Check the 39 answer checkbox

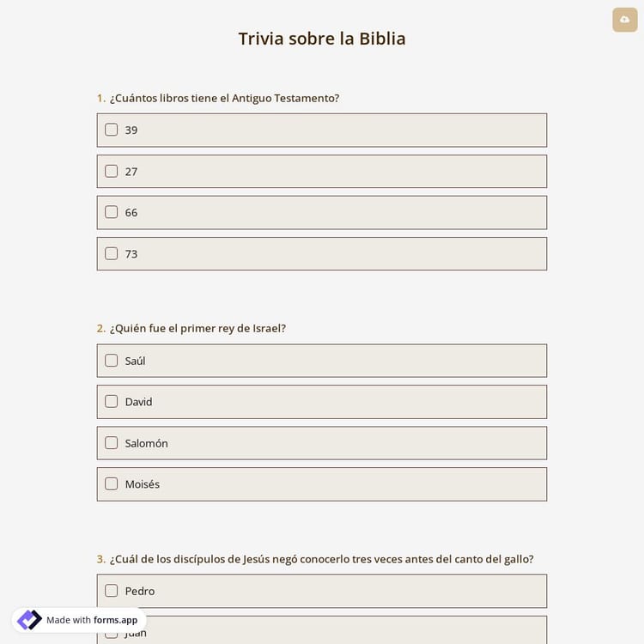point(112,130)
